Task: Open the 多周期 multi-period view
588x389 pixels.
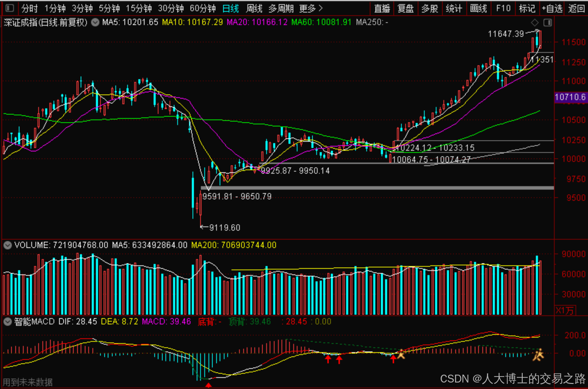Action: click(281, 8)
